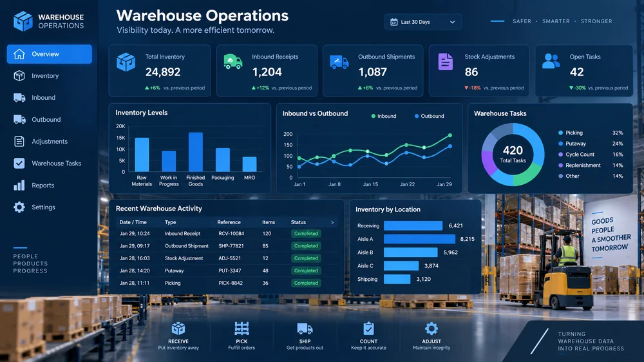This screenshot has height=362, width=644.
Task: Click the Settings gear icon in sidebar
Action: point(19,207)
